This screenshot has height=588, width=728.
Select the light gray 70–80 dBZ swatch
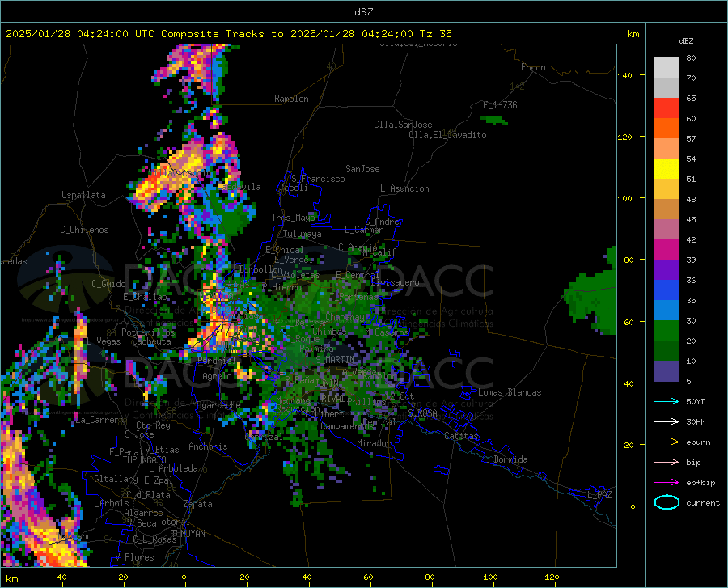667,67
